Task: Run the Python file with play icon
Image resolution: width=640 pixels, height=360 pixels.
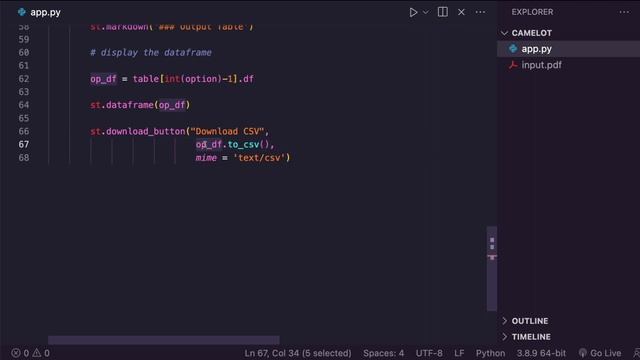Action: (413, 12)
